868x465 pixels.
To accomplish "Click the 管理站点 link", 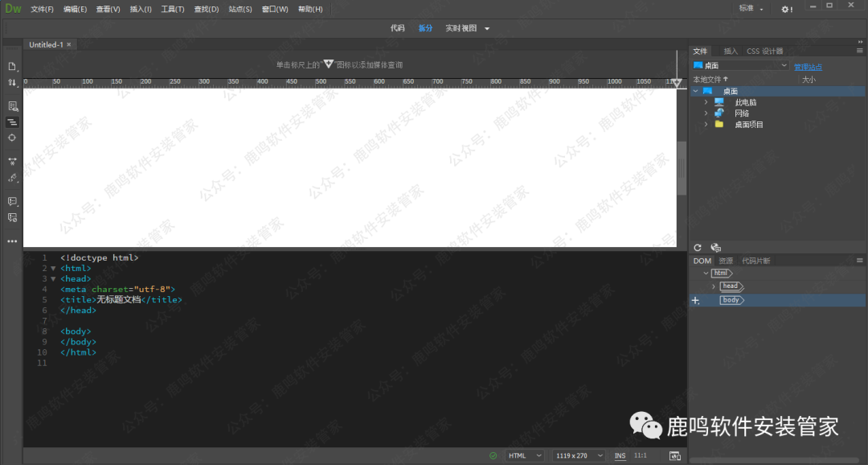I will (x=808, y=66).
